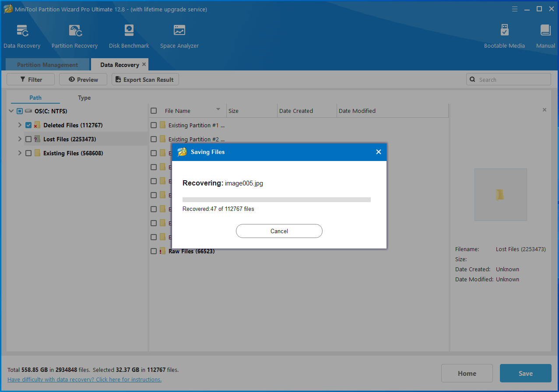Click 'Recovered:47 of 112767 files' text

click(218, 209)
